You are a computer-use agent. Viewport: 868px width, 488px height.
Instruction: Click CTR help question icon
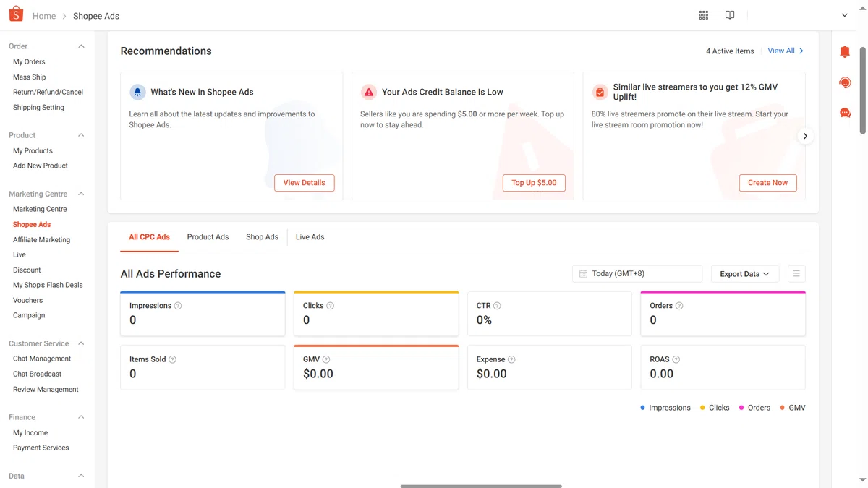coord(497,306)
